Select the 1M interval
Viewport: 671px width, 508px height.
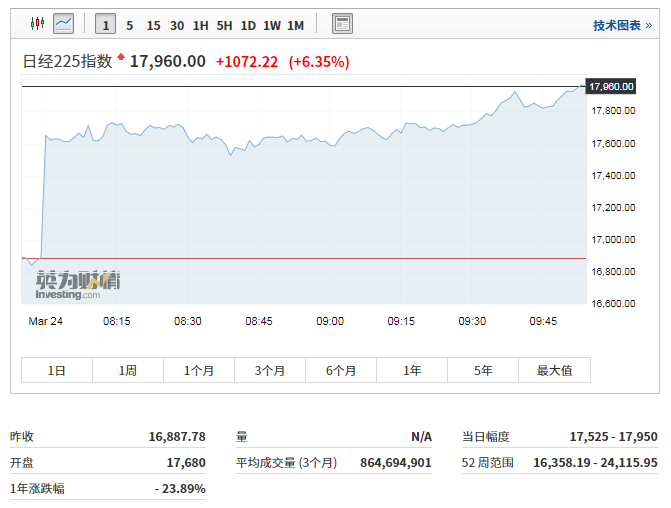pos(296,25)
